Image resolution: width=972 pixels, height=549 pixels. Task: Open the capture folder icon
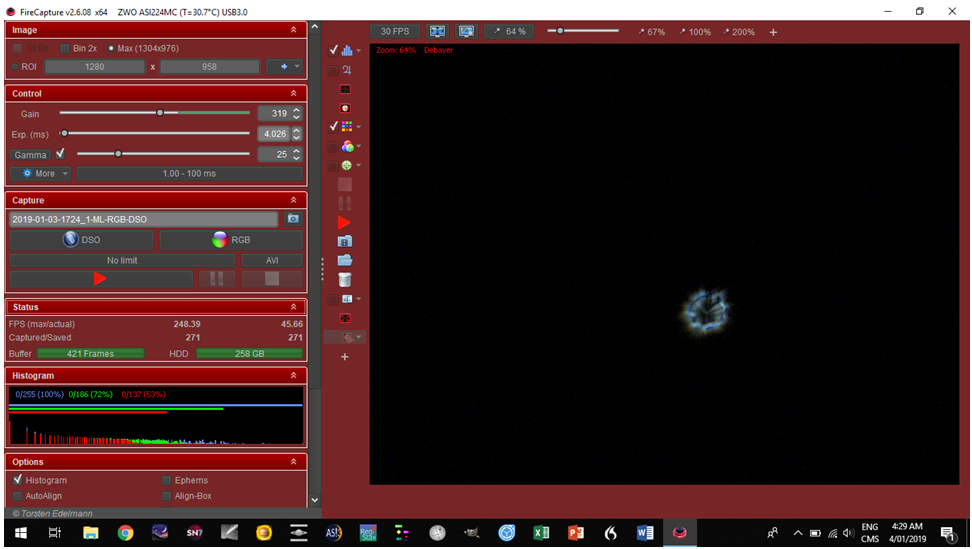tap(345, 260)
